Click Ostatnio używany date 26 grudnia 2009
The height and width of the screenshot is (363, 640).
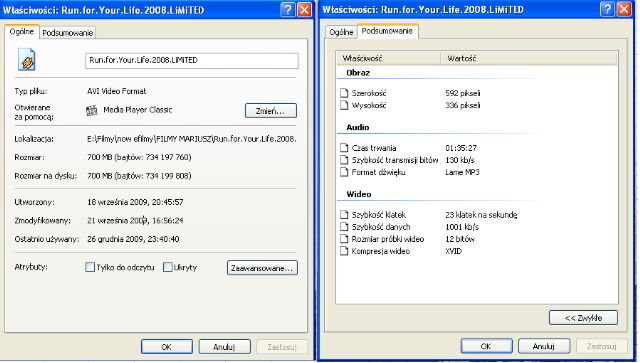pos(133,239)
